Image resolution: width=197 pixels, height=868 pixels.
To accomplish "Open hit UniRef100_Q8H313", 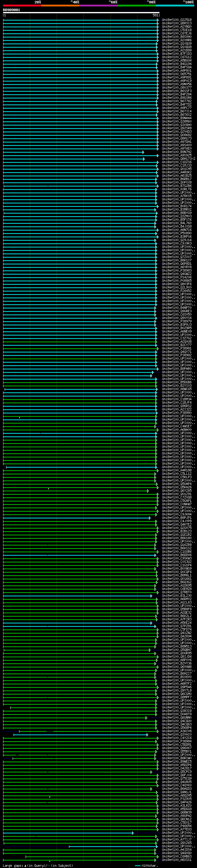I will [177, 23].
